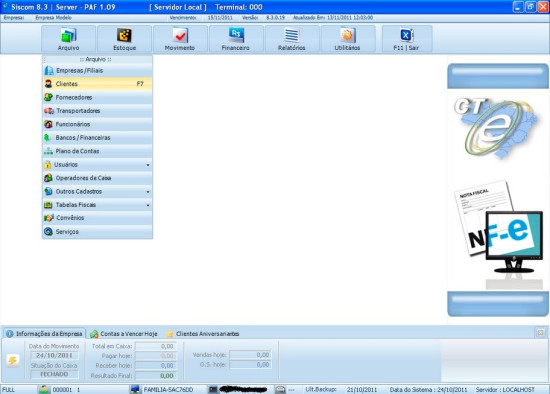Screen dimensions: 550x394
Task: Click the Vendas hoje value field
Action: pyautogui.click(x=250, y=355)
